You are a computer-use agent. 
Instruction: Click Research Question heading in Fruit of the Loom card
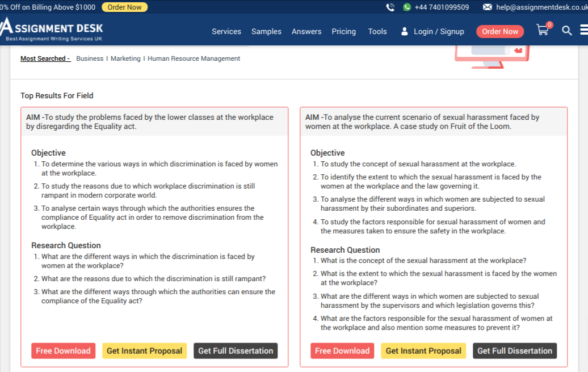[x=345, y=250]
